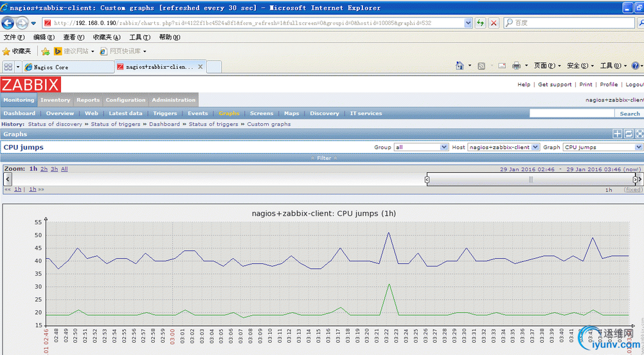Open IT services submenu
The image size is (644, 355).
coord(366,113)
